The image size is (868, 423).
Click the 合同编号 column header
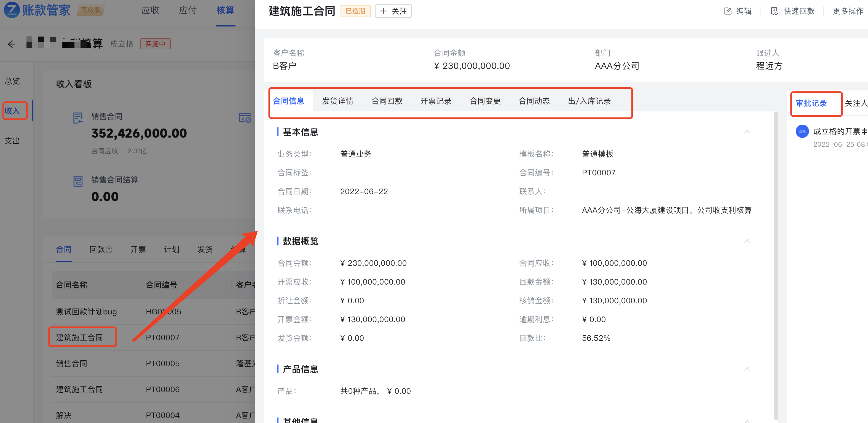click(x=161, y=285)
